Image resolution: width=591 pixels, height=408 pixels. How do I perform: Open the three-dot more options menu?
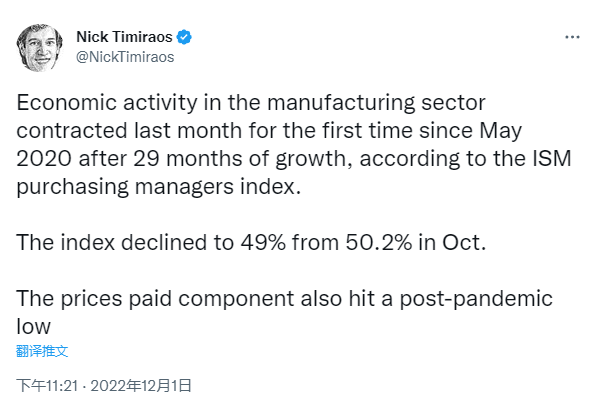(x=572, y=37)
